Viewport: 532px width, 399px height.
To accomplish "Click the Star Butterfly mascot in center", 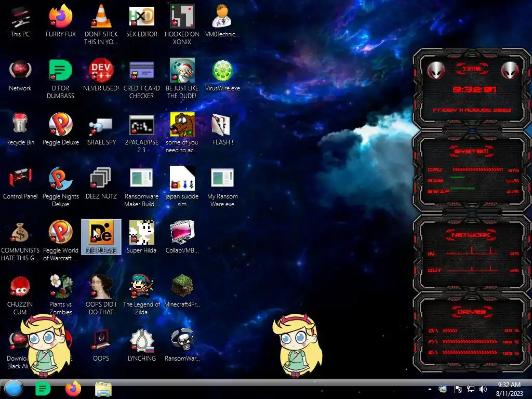I will [297, 345].
